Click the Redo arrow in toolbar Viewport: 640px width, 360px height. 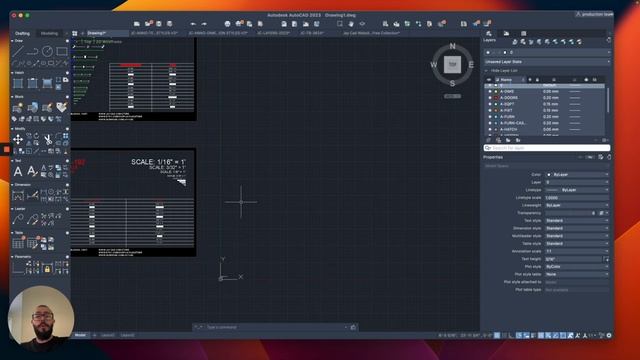tap(204, 24)
